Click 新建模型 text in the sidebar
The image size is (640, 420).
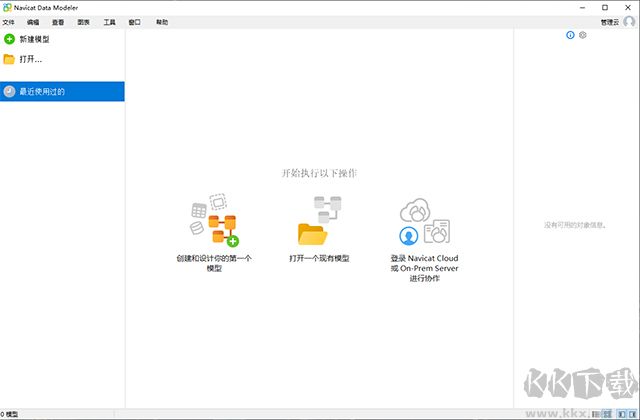point(35,39)
